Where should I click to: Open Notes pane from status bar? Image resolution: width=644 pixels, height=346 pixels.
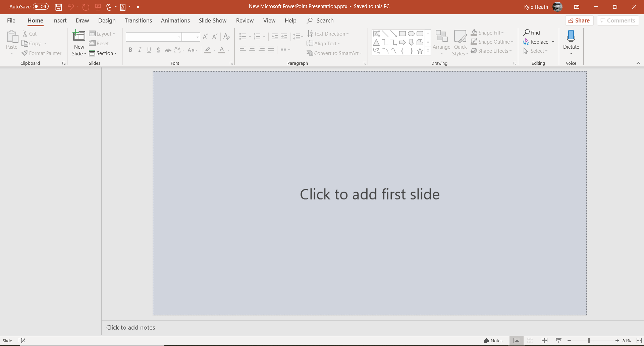tap(493, 340)
